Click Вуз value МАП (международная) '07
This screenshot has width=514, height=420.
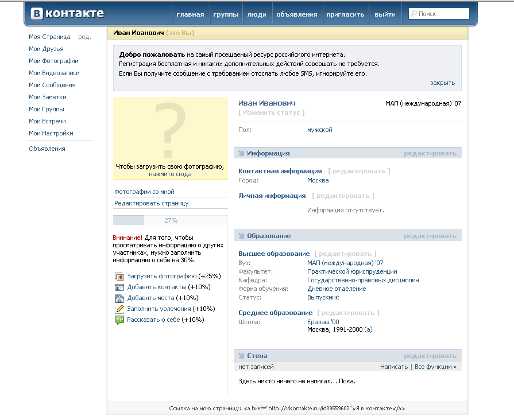[345, 263]
